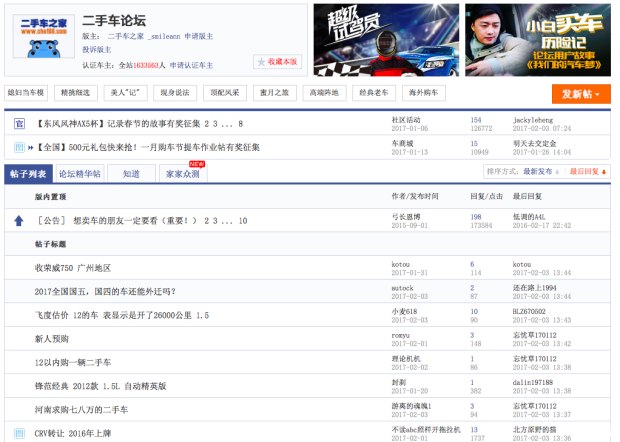620x442 pixels.
Task: Switch to the 知道 tab
Action: [x=131, y=174]
